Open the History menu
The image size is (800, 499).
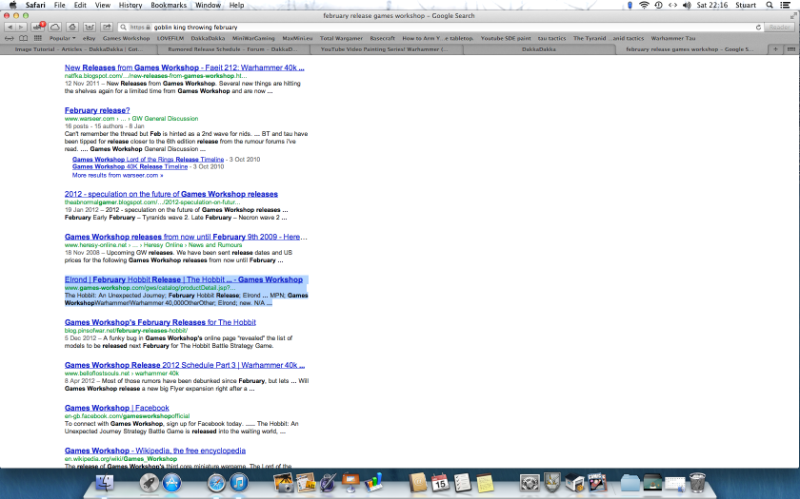[131, 5]
